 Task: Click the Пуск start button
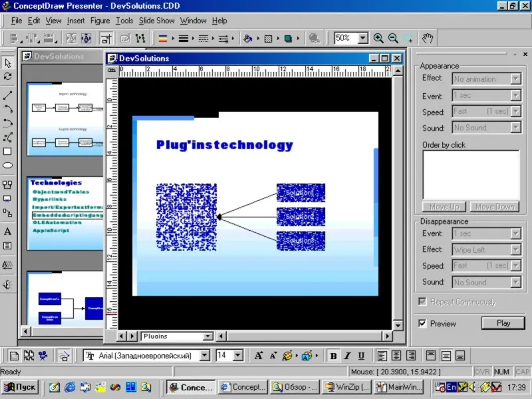click(20, 387)
